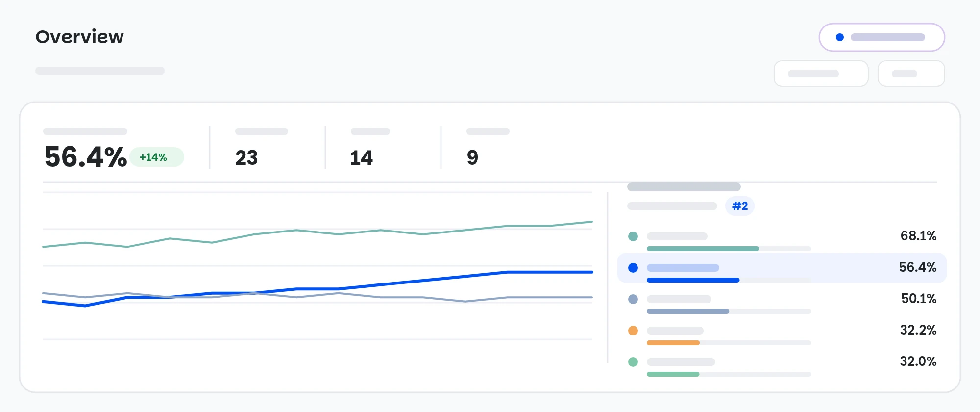The image size is (980, 412).
Task: Click the orange progress bar under the 32.2% row
Action: click(x=673, y=343)
